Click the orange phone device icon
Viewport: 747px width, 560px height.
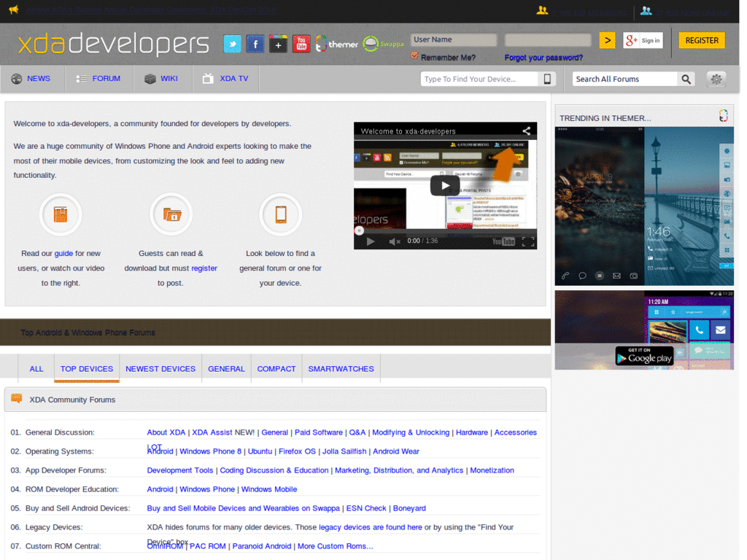point(281,214)
